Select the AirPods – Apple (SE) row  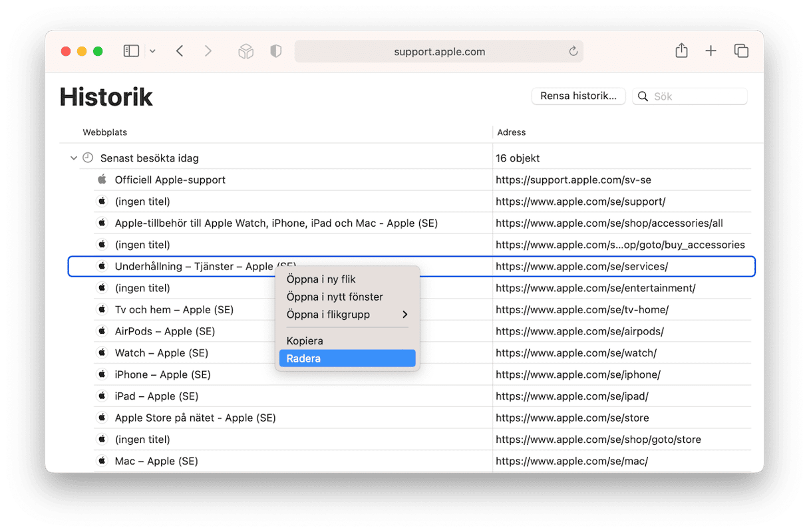(422, 331)
